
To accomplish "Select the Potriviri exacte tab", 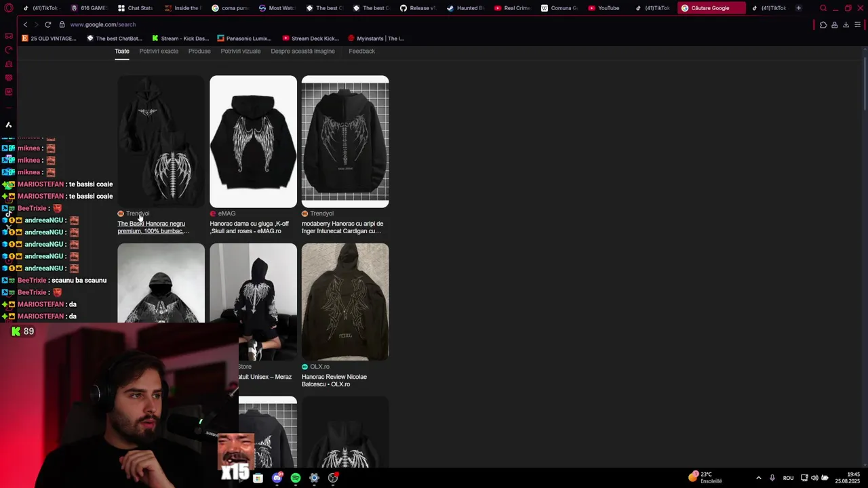I will tap(159, 52).
